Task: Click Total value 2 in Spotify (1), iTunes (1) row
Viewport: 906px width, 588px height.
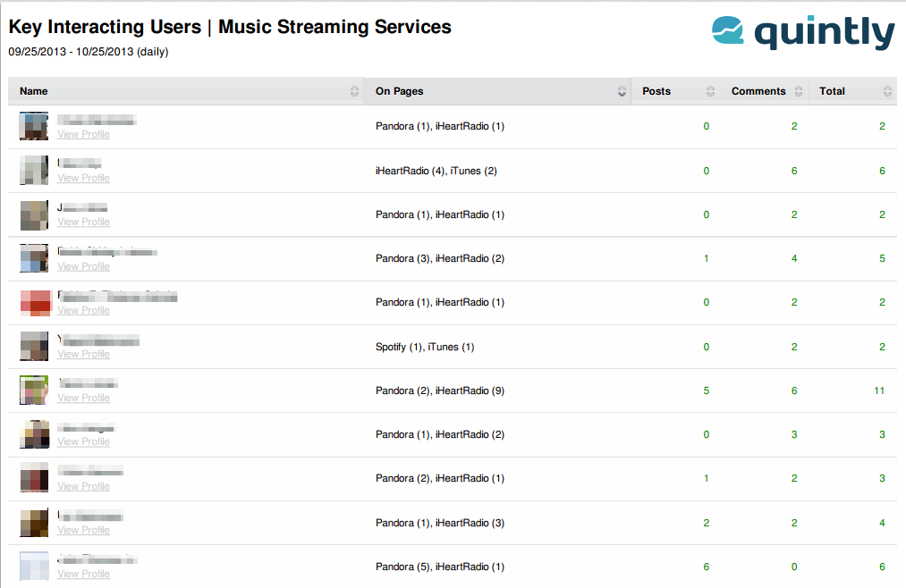Action: (x=882, y=347)
